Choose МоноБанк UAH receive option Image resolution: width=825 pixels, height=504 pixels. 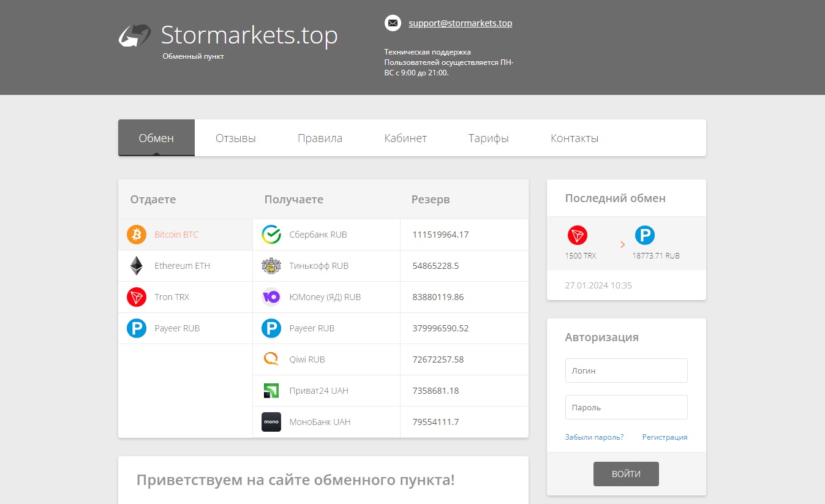(x=326, y=422)
